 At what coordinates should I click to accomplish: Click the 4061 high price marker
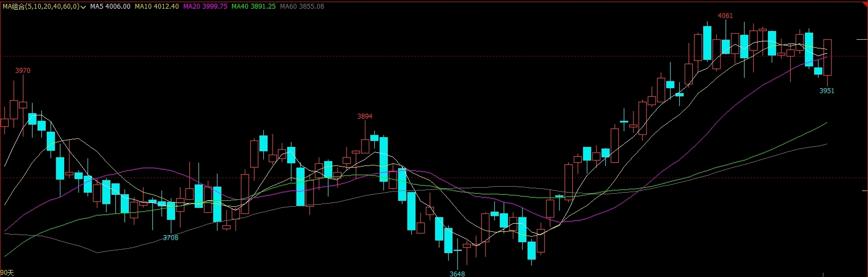pyautogui.click(x=725, y=16)
